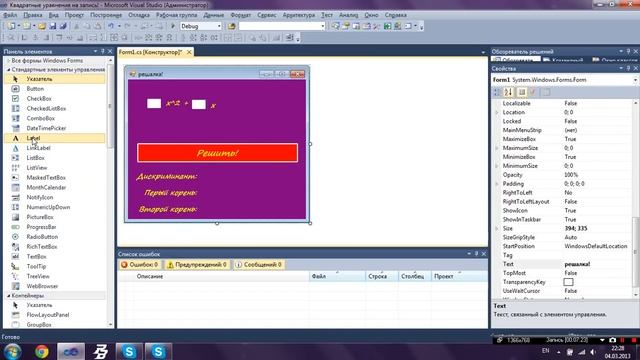Choose PictureBox in the toolbox
640x360 pixels.
[40, 217]
